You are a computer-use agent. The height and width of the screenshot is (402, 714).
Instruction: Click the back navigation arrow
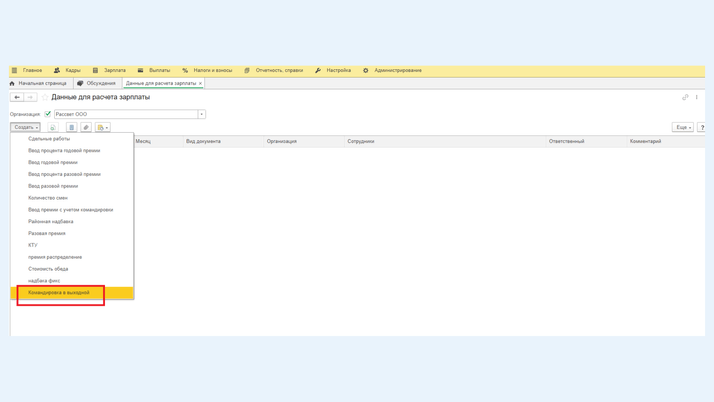point(17,97)
